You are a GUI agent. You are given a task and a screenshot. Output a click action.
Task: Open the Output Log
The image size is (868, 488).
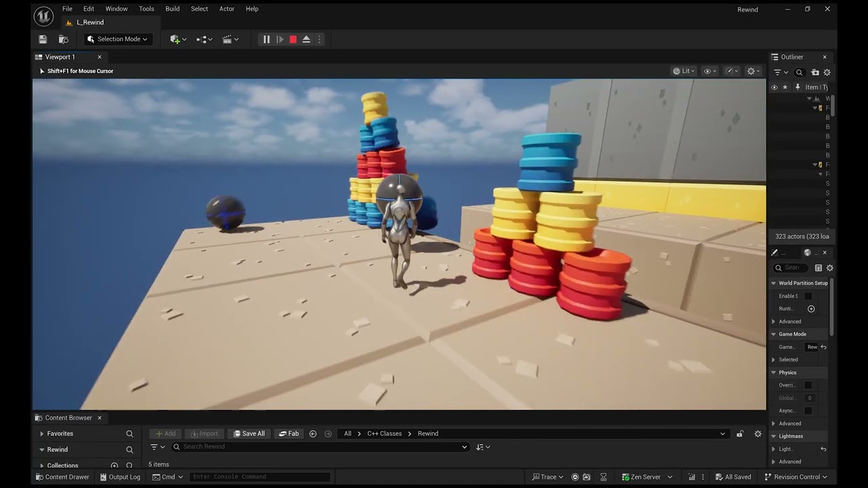(x=119, y=477)
